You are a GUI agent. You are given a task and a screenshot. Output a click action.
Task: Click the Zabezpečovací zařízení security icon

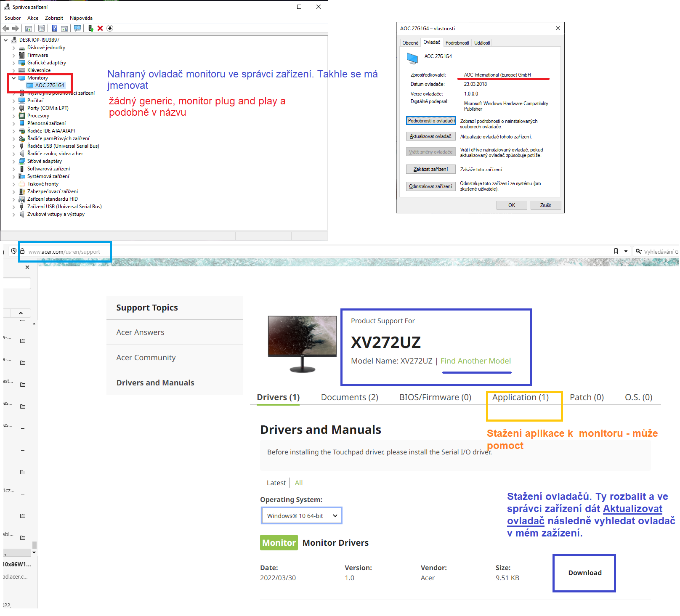[22, 191]
